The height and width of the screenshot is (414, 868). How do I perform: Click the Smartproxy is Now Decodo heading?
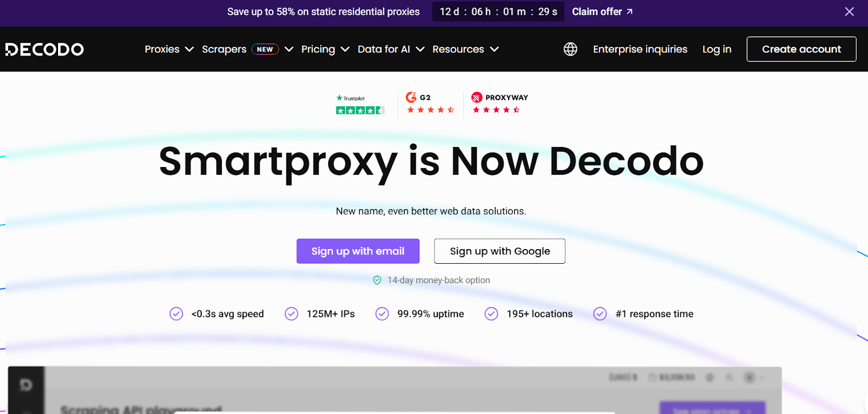pos(431,162)
